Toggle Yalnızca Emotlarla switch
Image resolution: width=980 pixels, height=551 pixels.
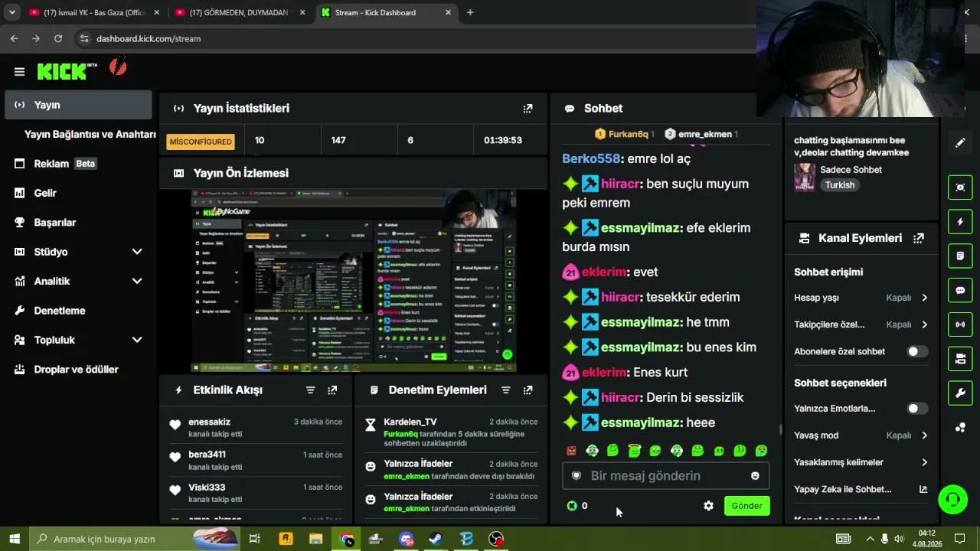[x=917, y=409]
